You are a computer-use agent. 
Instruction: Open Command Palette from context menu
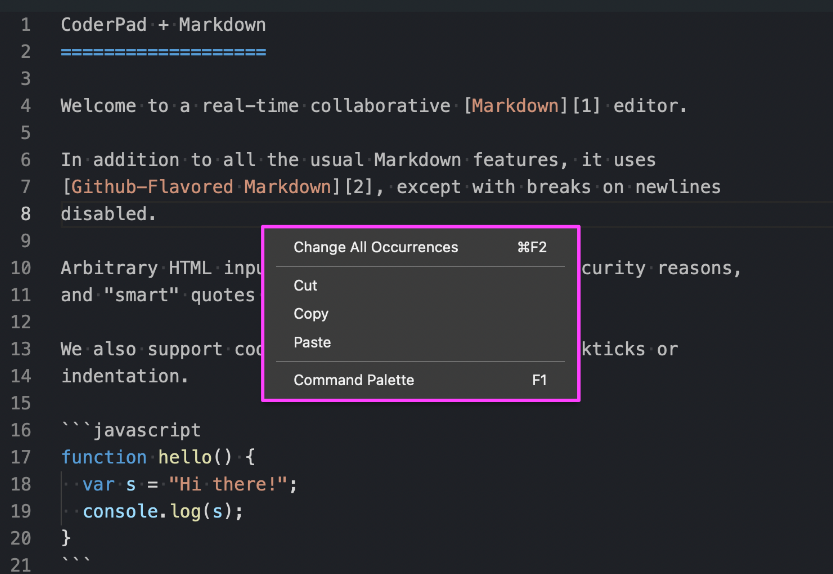coord(353,380)
